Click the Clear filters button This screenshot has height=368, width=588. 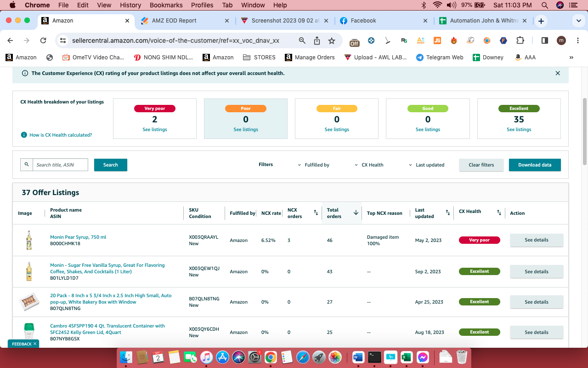click(481, 165)
